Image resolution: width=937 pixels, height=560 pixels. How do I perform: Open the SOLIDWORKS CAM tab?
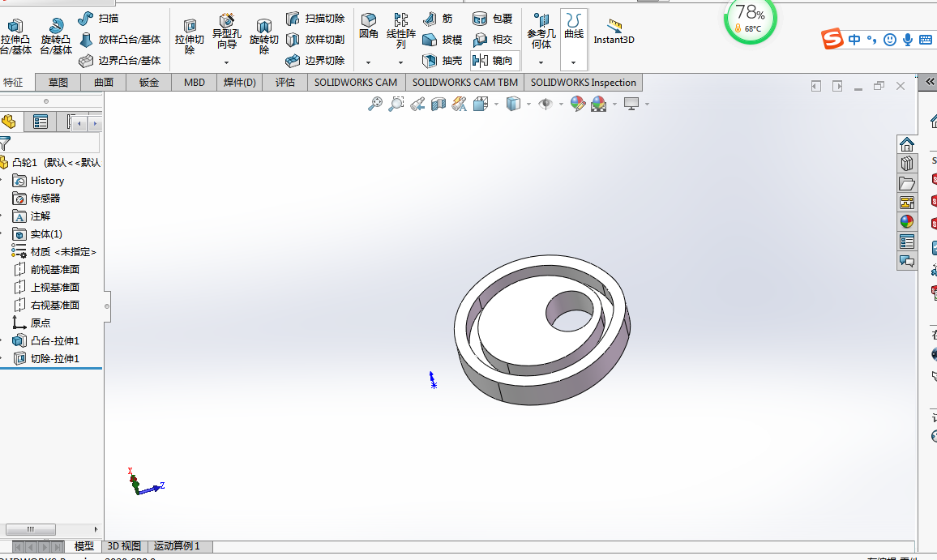point(356,83)
